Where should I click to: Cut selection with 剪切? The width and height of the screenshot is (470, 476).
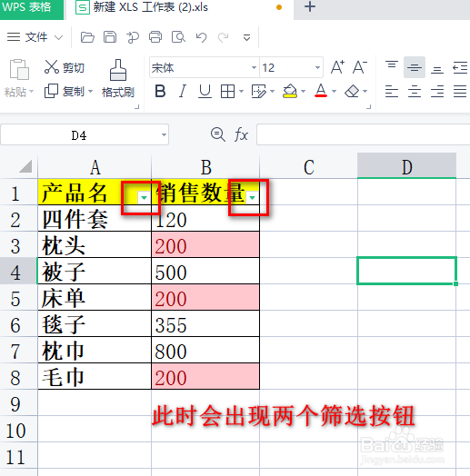pyautogui.click(x=65, y=67)
